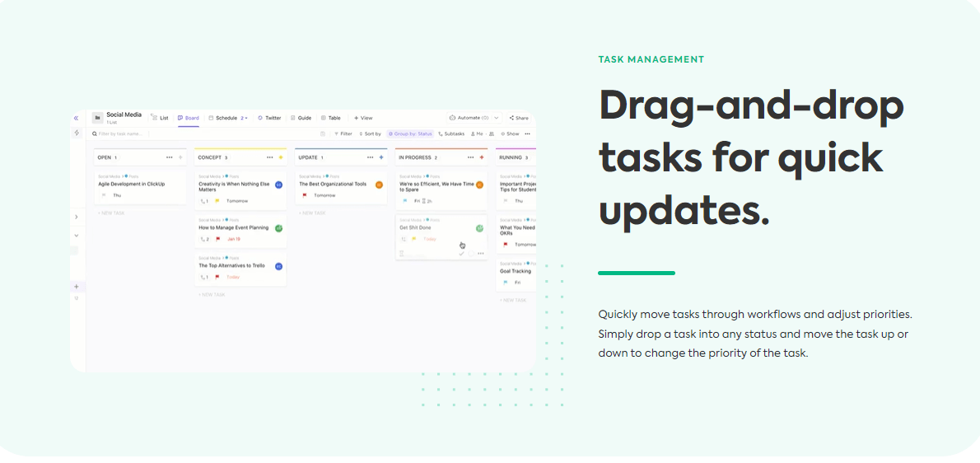Collapse the sidebar with double-chevron icon

click(x=77, y=118)
